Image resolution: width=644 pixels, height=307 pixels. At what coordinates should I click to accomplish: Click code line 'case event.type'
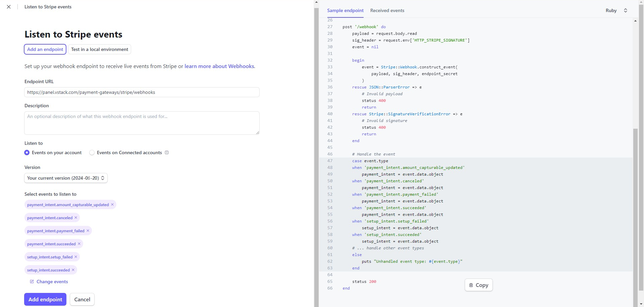point(370,161)
